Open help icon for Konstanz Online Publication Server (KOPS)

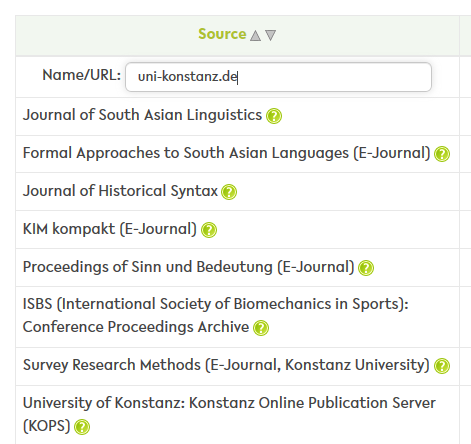coord(82,427)
